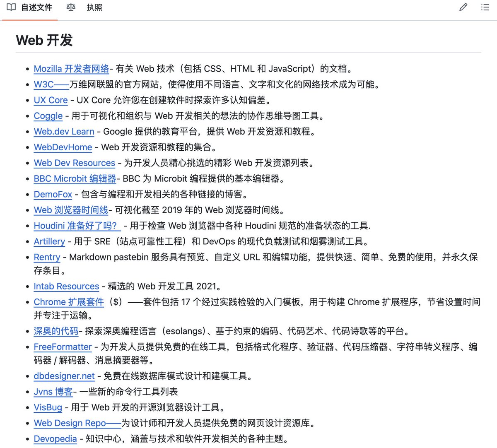The image size is (497, 448).
Task: Open the DemoFox blog link
Action: [53, 195]
